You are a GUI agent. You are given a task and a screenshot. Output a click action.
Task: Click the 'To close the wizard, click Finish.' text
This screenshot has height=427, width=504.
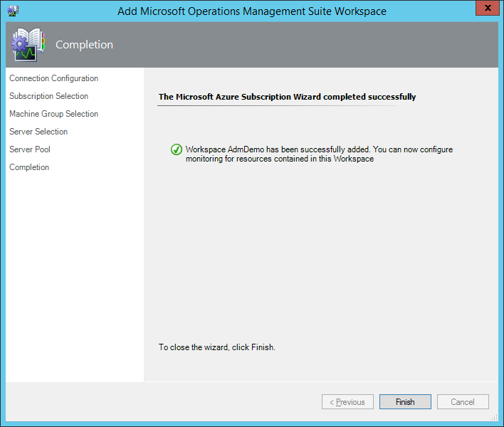217,347
